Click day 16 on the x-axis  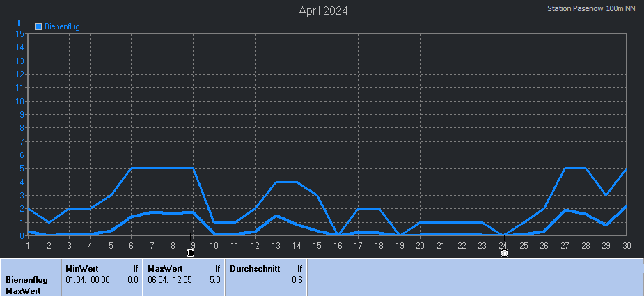click(x=338, y=246)
